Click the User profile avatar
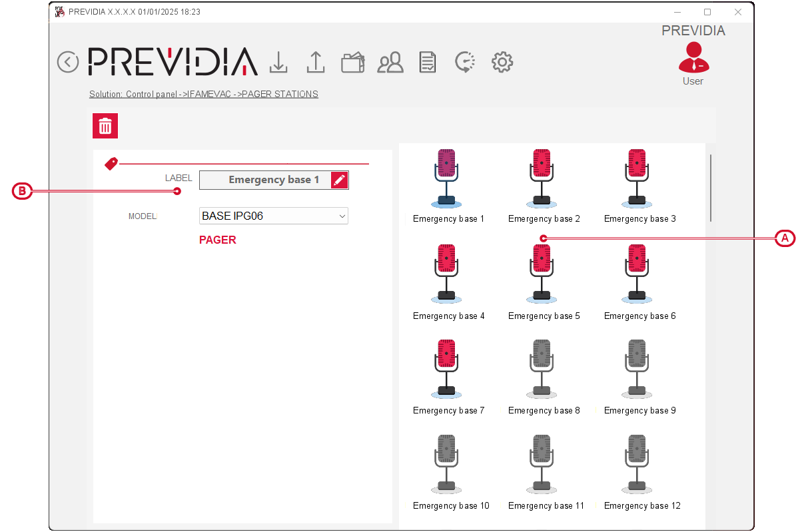The image size is (812, 532). (x=693, y=58)
